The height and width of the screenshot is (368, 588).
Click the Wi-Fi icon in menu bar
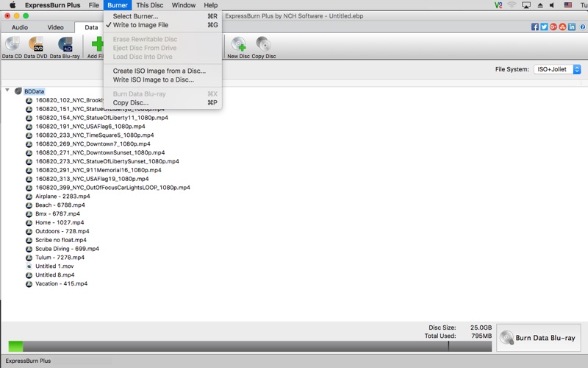pos(512,5)
